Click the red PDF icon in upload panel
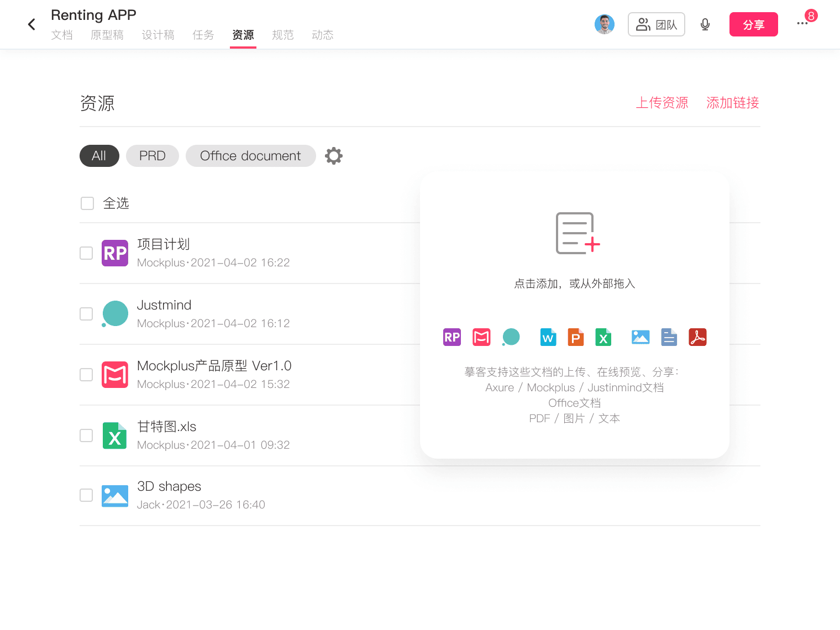The height and width of the screenshot is (630, 840). [x=697, y=337]
